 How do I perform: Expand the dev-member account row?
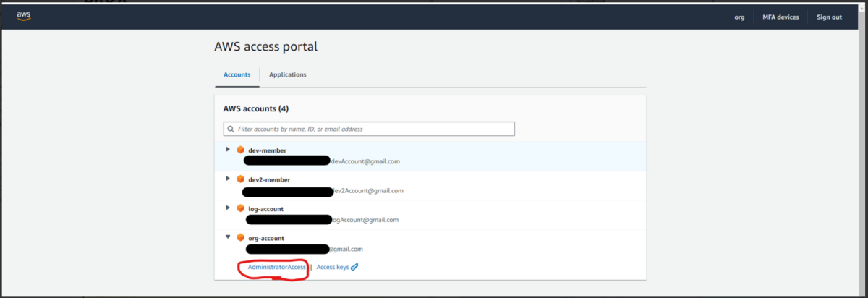228,150
